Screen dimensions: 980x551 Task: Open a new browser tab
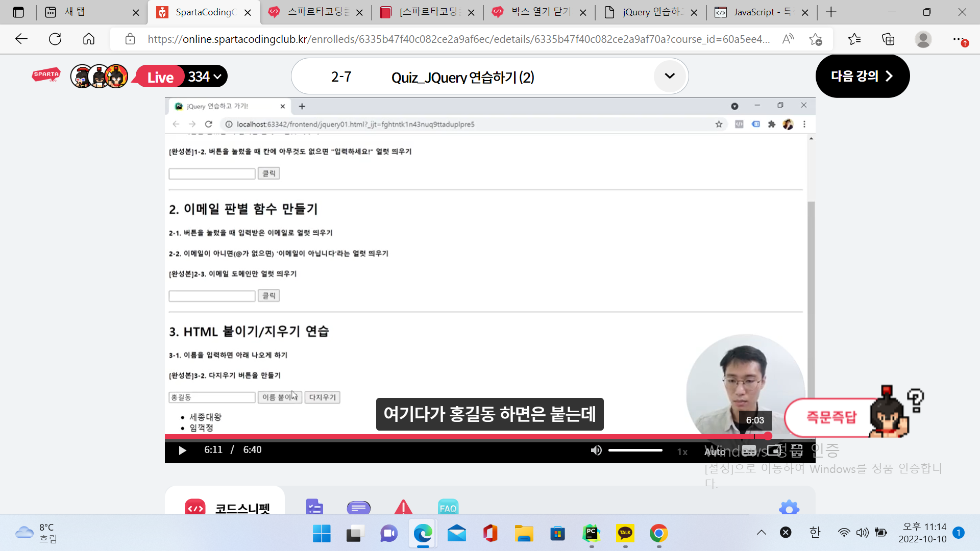[831, 12]
